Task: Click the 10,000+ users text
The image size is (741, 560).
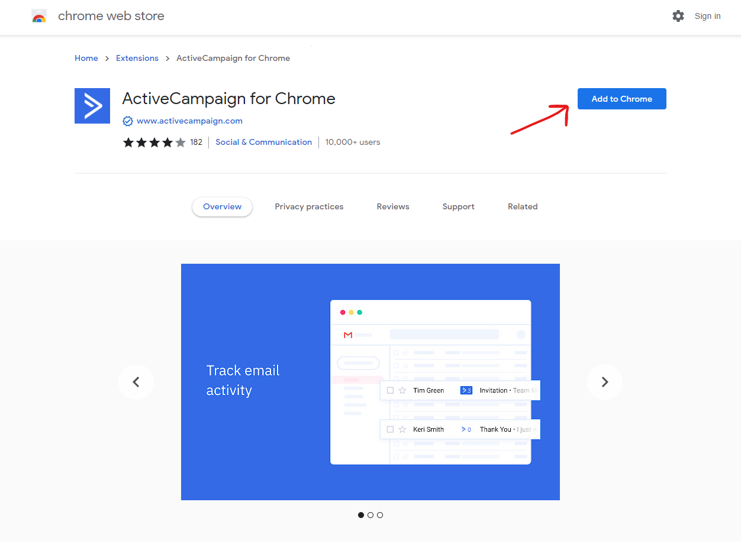Action: tap(353, 143)
